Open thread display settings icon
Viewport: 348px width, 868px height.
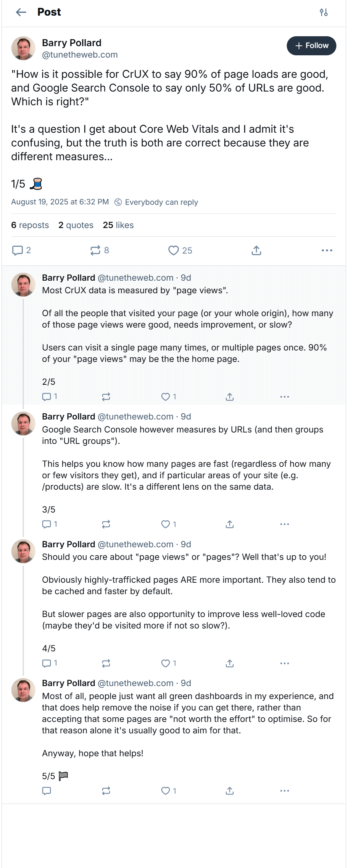[x=324, y=12]
